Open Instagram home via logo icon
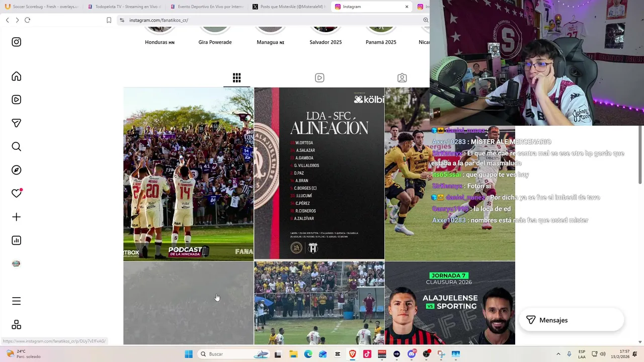Viewport: 644px width, 362px height. (x=17, y=42)
